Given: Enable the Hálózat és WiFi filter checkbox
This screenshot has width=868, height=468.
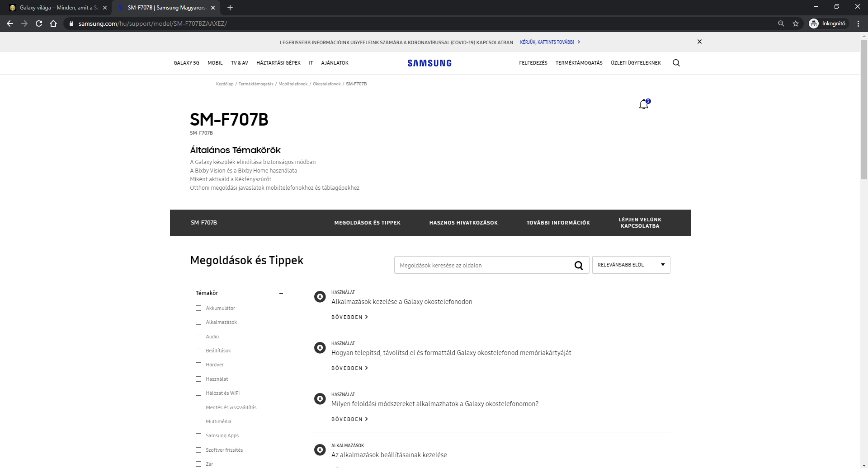Looking at the screenshot, I should (x=198, y=393).
